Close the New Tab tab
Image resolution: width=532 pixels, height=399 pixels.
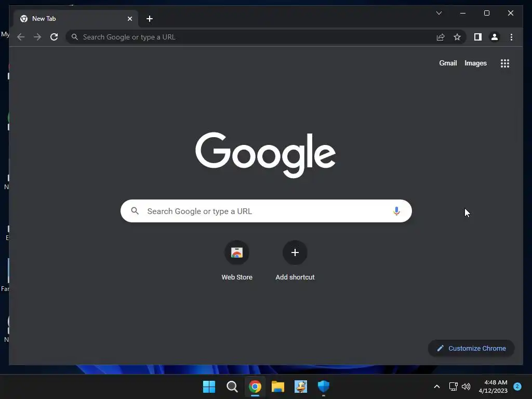[x=129, y=19]
